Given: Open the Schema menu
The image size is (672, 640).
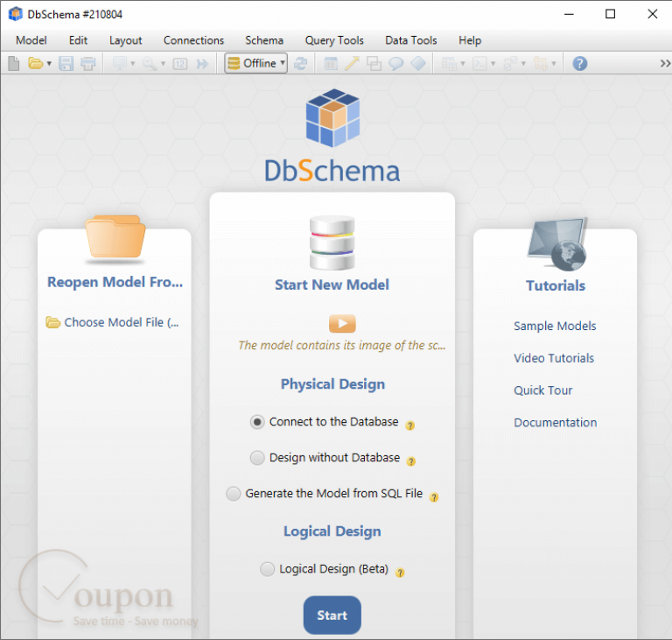Looking at the screenshot, I should point(264,40).
